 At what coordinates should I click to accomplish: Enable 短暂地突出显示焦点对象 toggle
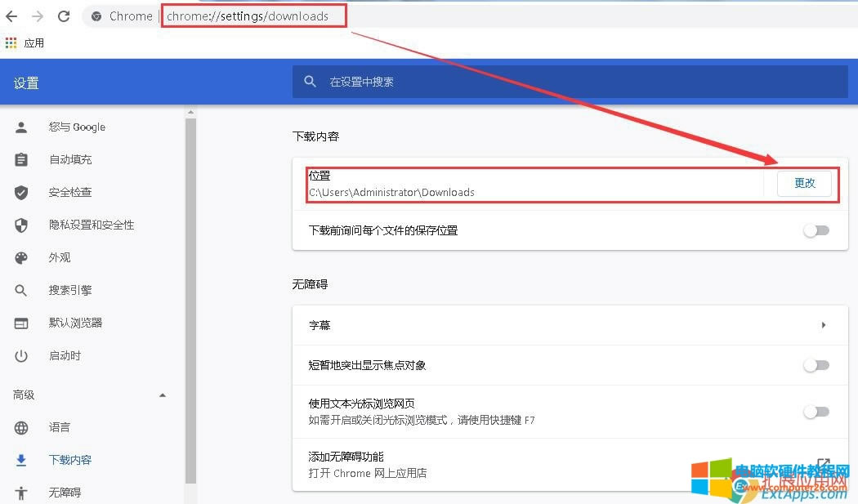coord(816,365)
